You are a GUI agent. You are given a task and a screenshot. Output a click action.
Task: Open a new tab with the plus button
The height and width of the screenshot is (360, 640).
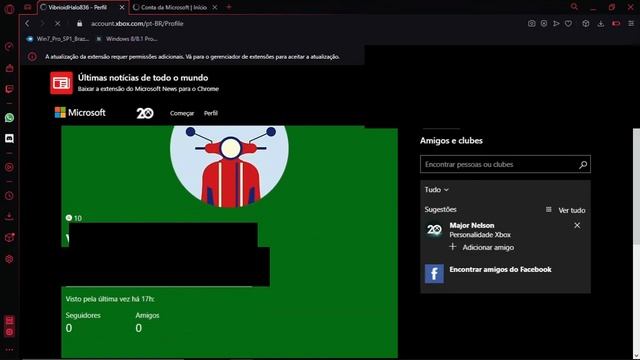(x=229, y=7)
